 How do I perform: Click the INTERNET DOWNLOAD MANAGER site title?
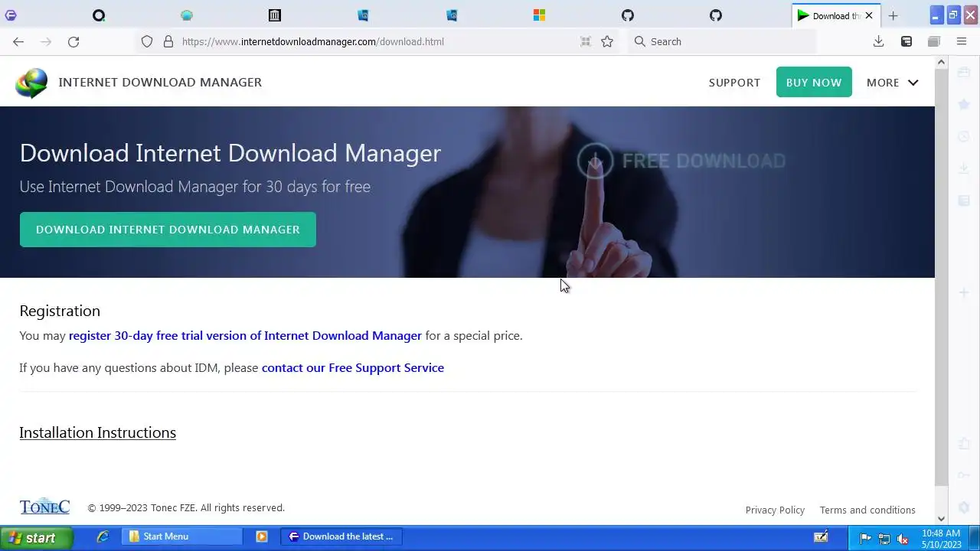pyautogui.click(x=160, y=82)
